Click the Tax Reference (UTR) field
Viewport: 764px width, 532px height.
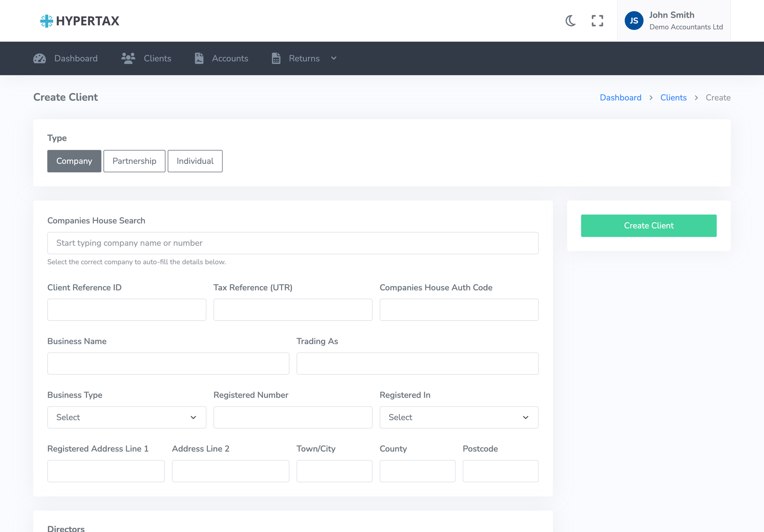293,310
